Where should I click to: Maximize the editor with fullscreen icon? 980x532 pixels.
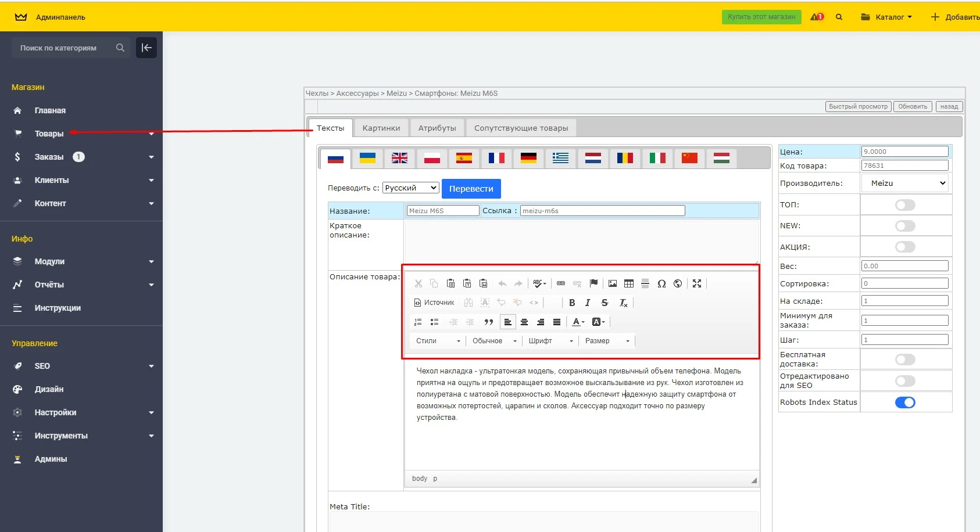tap(697, 283)
